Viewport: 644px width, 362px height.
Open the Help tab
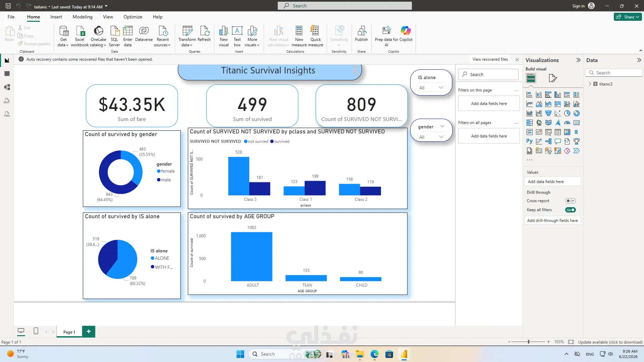(158, 17)
